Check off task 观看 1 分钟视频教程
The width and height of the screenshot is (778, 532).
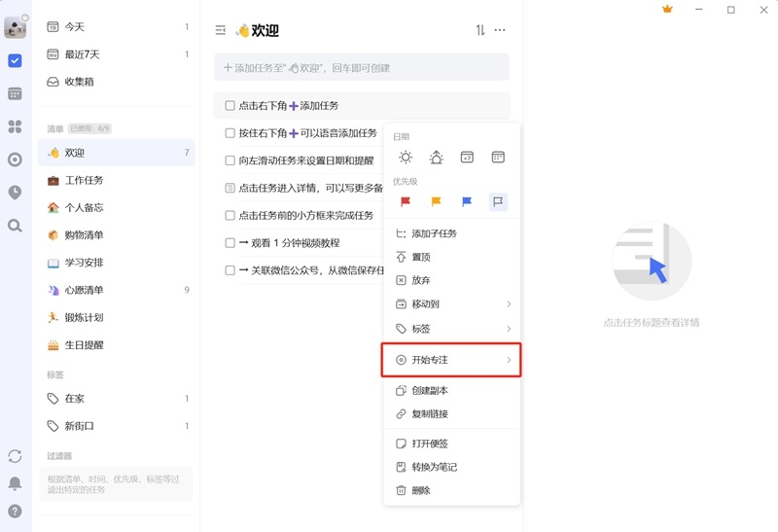point(230,243)
